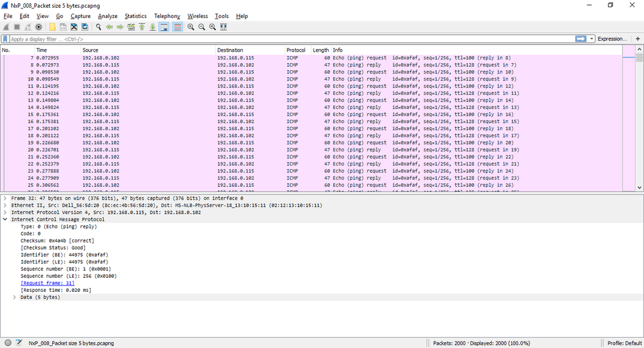Expand the Data (5 bytes) node
This screenshot has width=644, height=348.
coord(14,298)
